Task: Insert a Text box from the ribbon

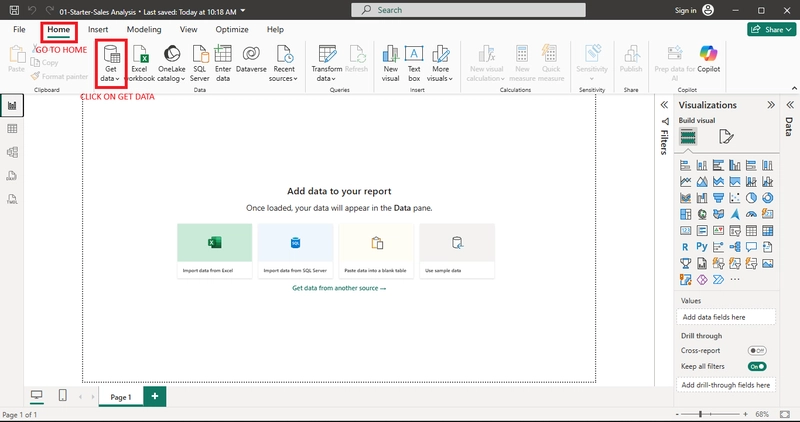Action: [x=414, y=63]
